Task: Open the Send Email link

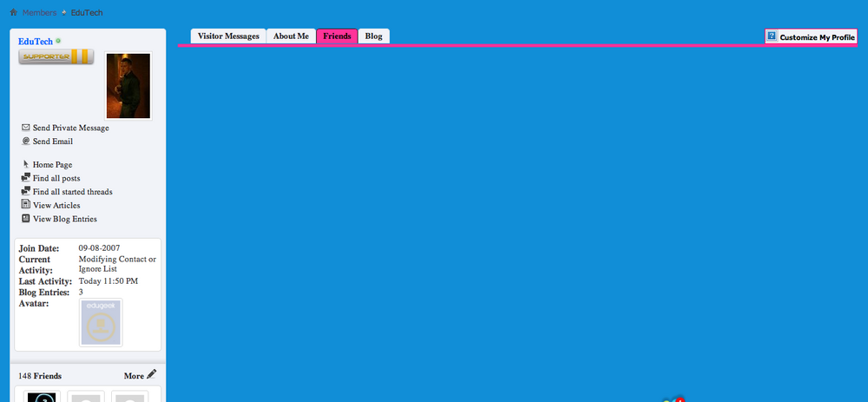Action: (53, 142)
